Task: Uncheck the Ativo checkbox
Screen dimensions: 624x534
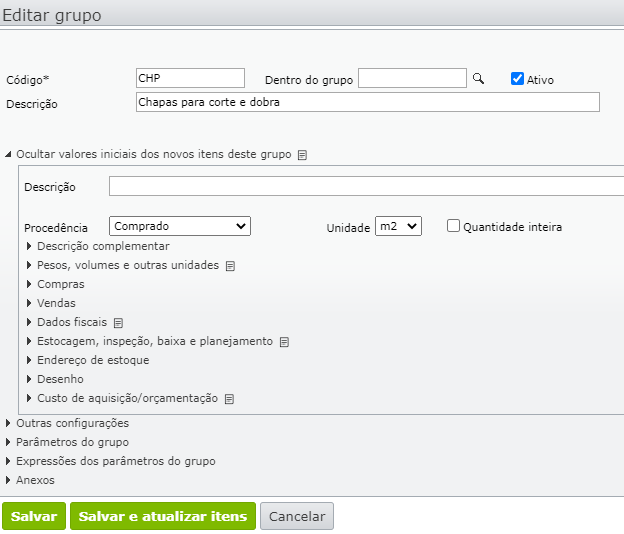Action: tap(517, 79)
